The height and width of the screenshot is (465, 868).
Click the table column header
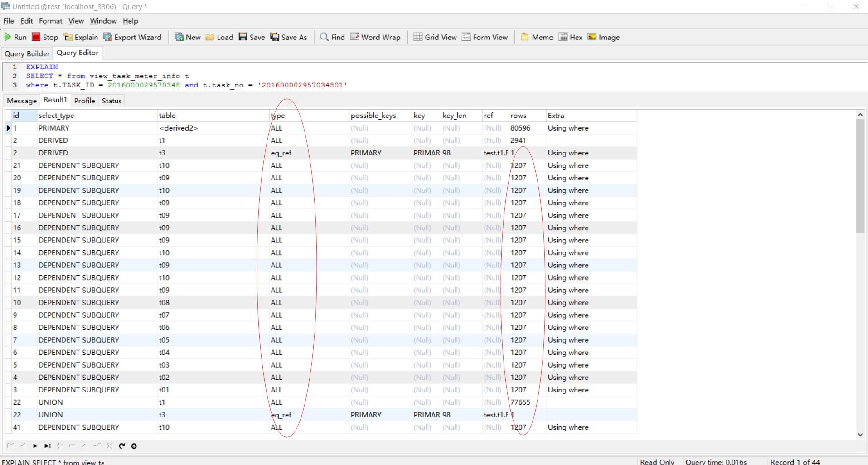click(x=213, y=116)
